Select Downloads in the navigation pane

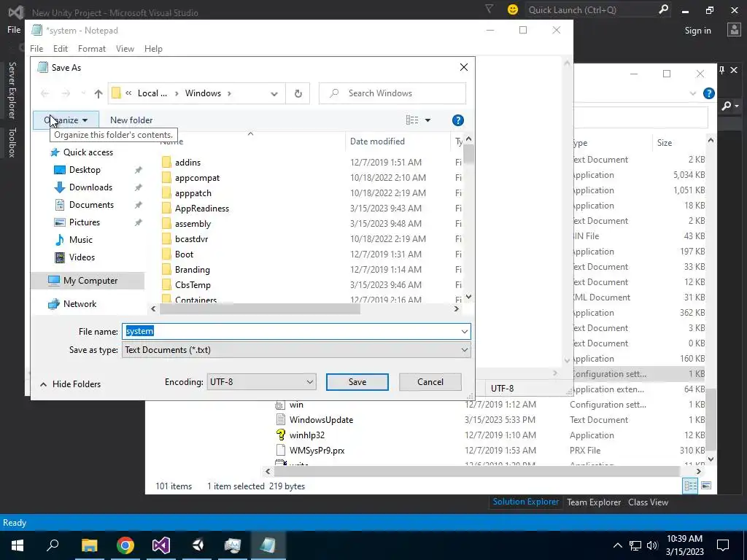coord(90,187)
